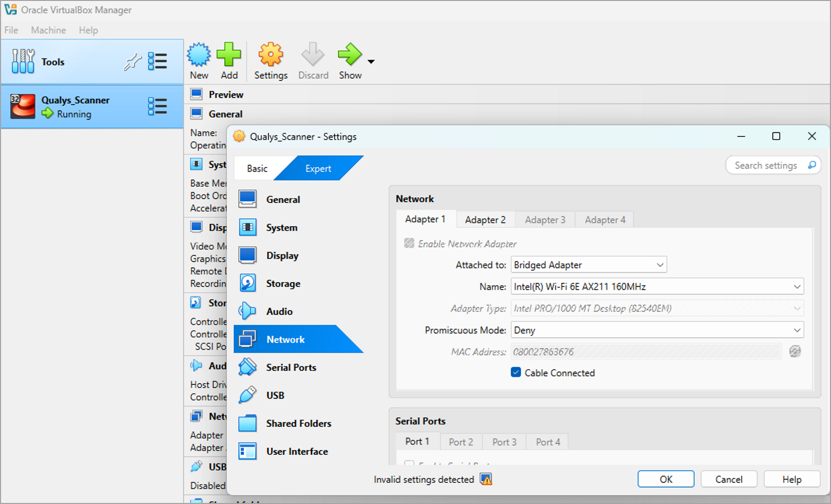Image resolution: width=831 pixels, height=504 pixels.
Task: Switch to the Basic settings view
Action: (257, 168)
